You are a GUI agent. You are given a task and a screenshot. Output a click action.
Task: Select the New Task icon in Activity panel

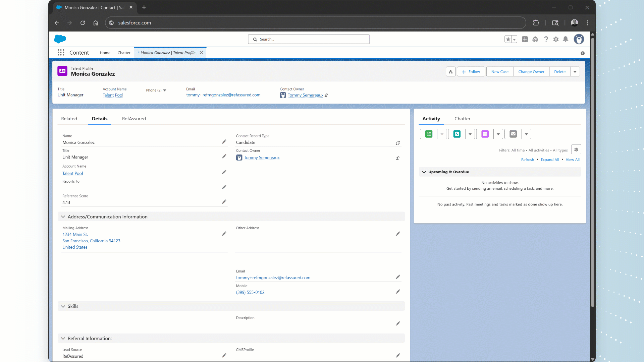click(428, 134)
